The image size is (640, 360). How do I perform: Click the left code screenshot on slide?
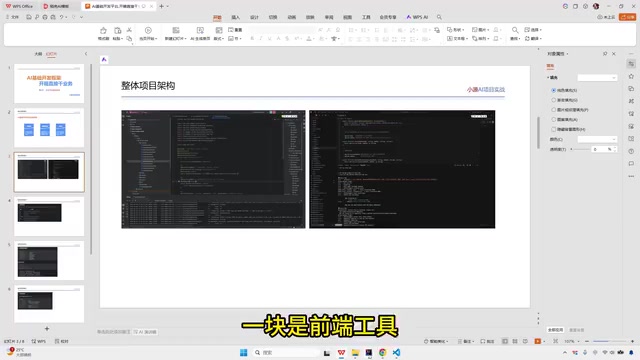pos(213,169)
